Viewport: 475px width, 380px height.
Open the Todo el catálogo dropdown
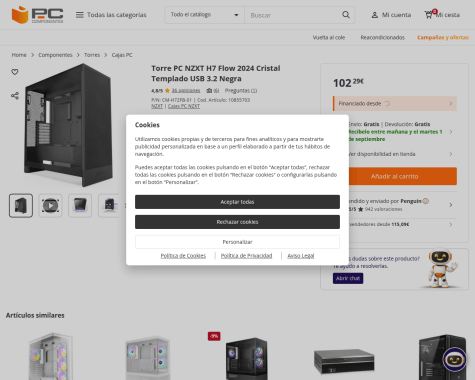[204, 15]
